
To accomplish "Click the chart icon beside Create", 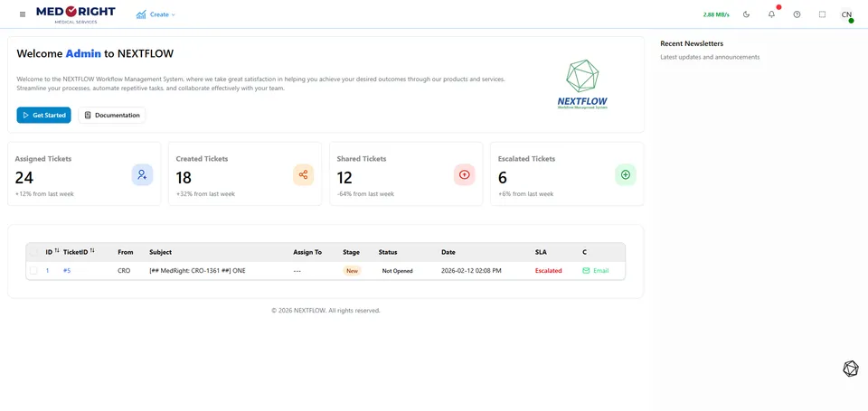I will (x=141, y=14).
